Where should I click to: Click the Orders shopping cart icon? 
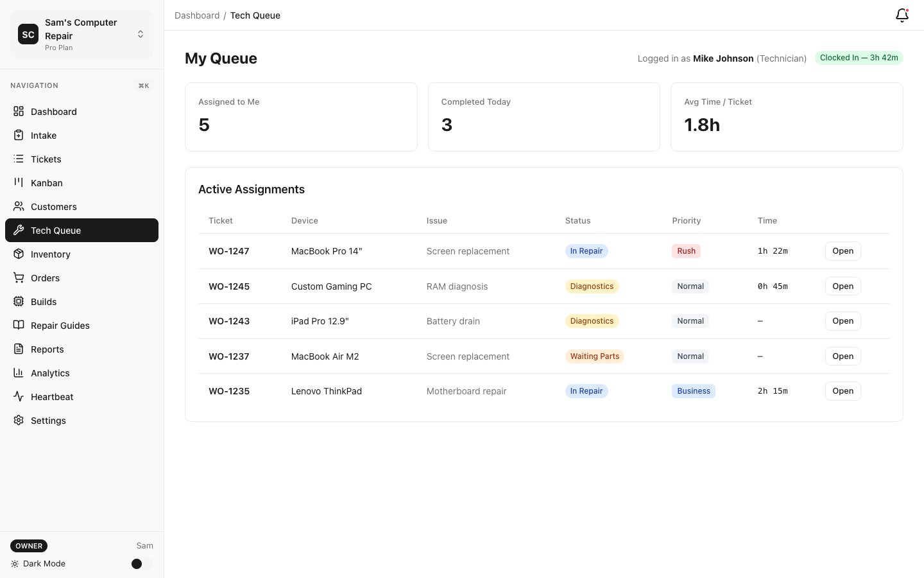19,278
